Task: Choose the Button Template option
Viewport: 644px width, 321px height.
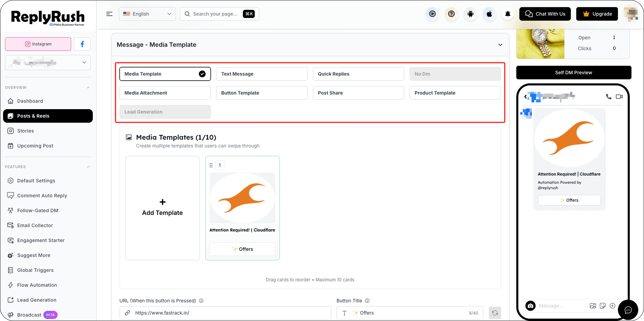Action: click(262, 93)
